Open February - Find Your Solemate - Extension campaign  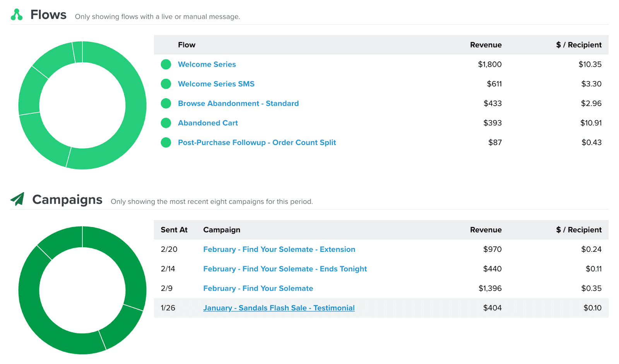tap(279, 250)
